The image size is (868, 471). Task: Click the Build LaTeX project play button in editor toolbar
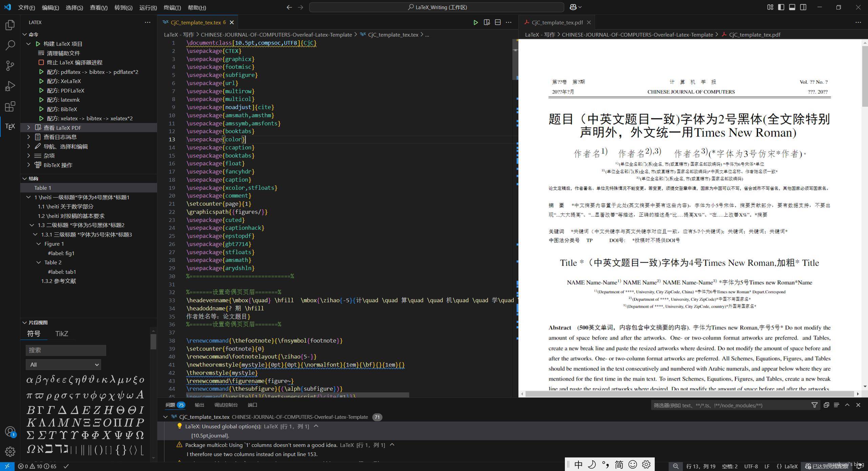tap(476, 22)
